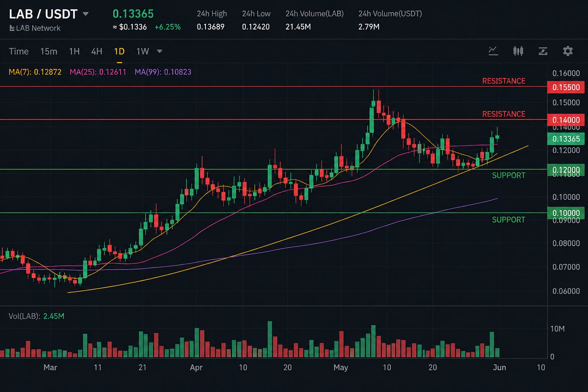
Task: Click the SUPPORT label near 0.12000
Action: pos(508,175)
